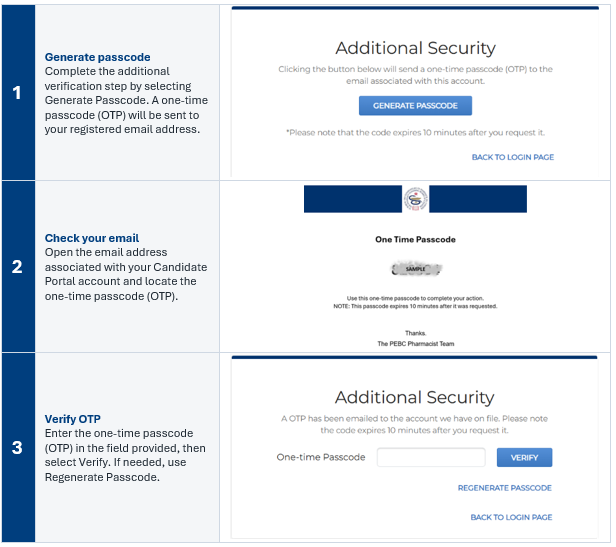The height and width of the screenshot is (547, 616).
Task: Click the One-time Passcode input field
Action: pyautogui.click(x=431, y=457)
